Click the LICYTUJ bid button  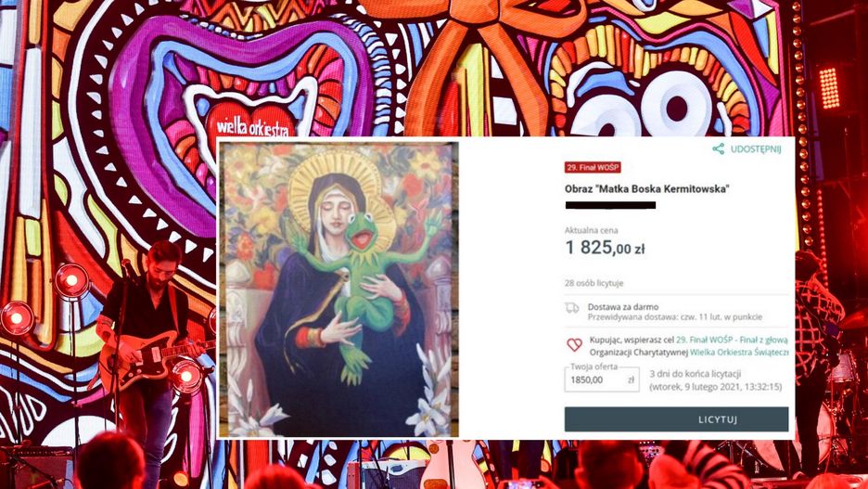pyautogui.click(x=676, y=419)
